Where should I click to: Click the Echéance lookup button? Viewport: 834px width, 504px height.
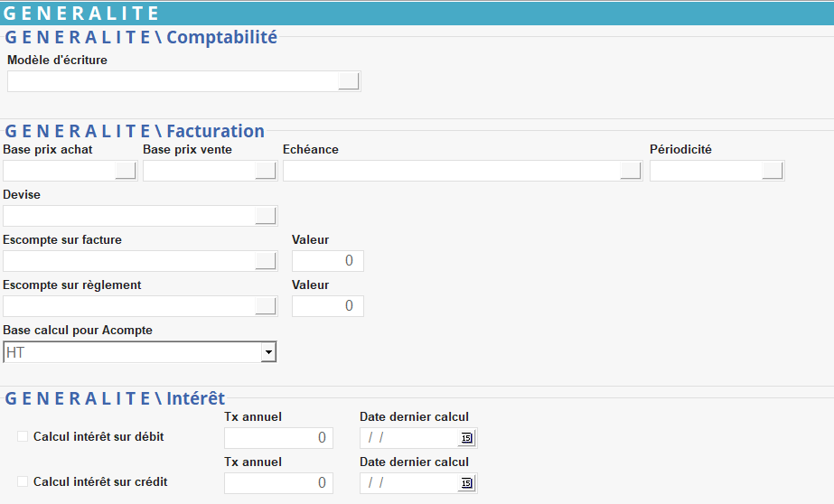pos(631,171)
